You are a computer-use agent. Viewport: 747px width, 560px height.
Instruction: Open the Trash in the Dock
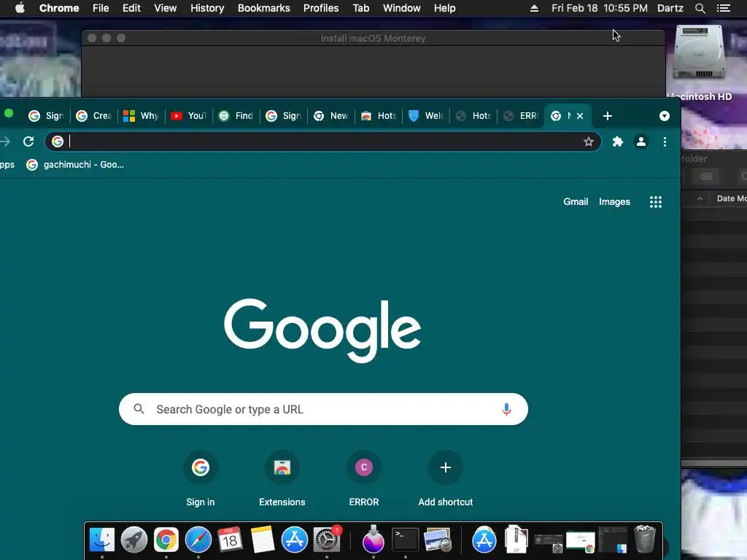tap(645, 539)
